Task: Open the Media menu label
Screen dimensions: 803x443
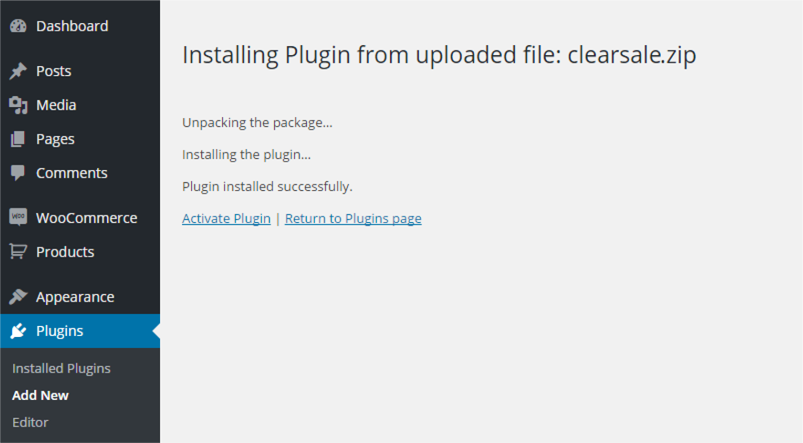Action: 56,105
